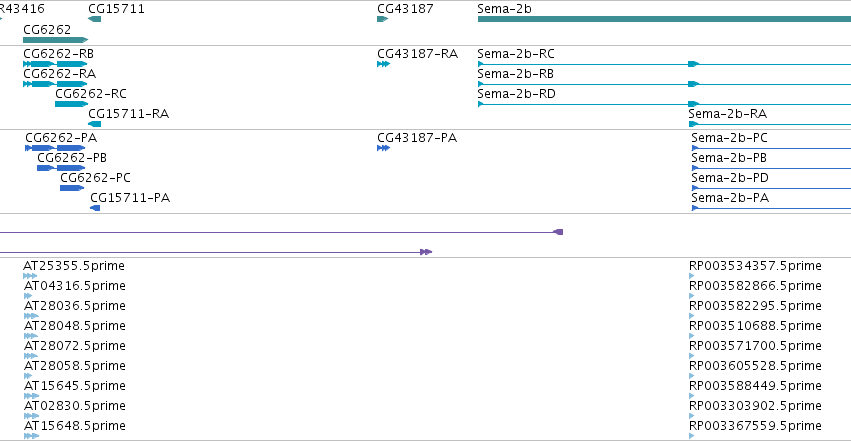Select the CG15711 gene label
The image size is (851, 441).
point(116,9)
